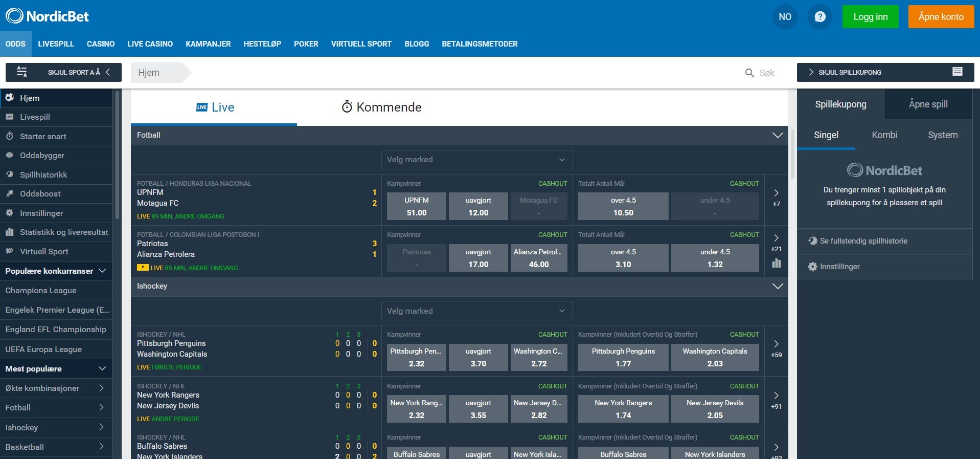Screen dimensions: 980x459
Task: Open England EFL Championship in sidebar
Action: [x=56, y=330]
